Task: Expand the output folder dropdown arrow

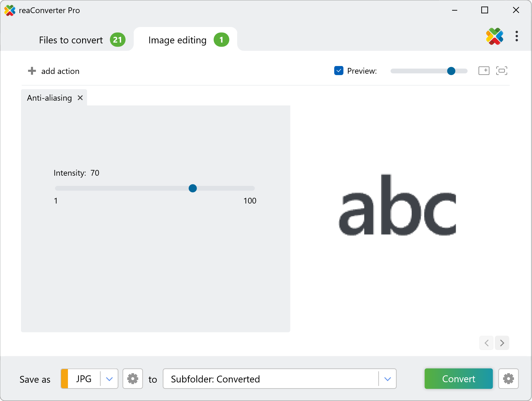Action: 387,379
